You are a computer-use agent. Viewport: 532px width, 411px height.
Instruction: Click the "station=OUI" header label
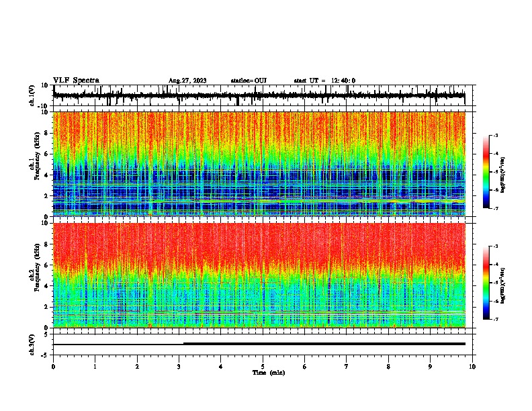pyautogui.click(x=249, y=81)
